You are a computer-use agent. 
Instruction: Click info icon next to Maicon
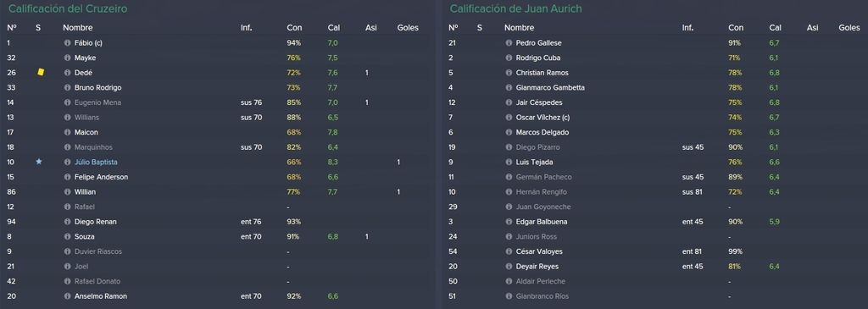pos(68,132)
